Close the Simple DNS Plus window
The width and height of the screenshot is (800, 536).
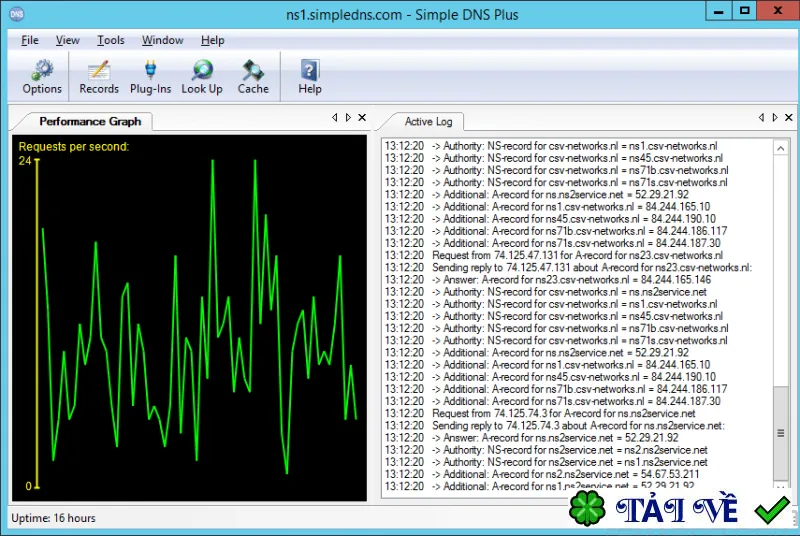[x=778, y=11]
